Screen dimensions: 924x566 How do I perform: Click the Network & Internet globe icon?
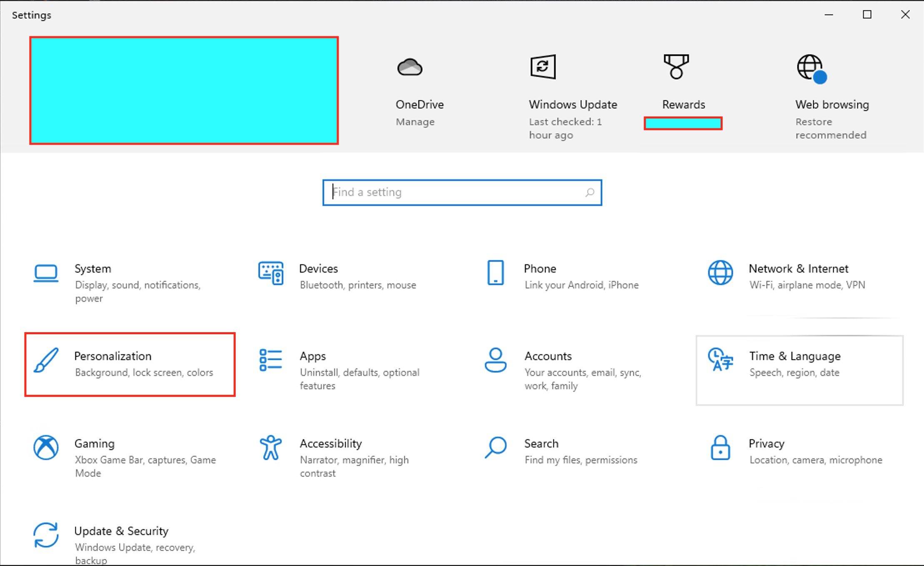pos(720,273)
